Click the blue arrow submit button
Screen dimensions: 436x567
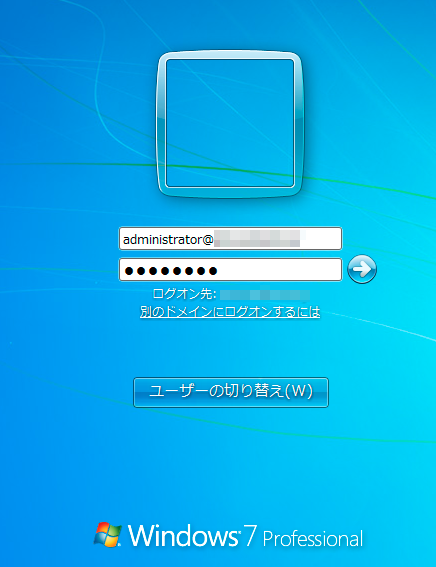pyautogui.click(x=362, y=269)
